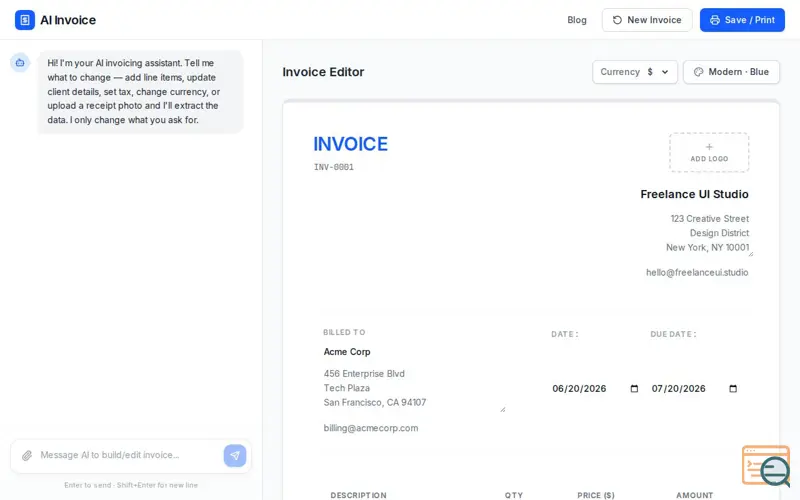800x500 pixels.
Task: Click the Save / Print button
Action: coord(742,20)
